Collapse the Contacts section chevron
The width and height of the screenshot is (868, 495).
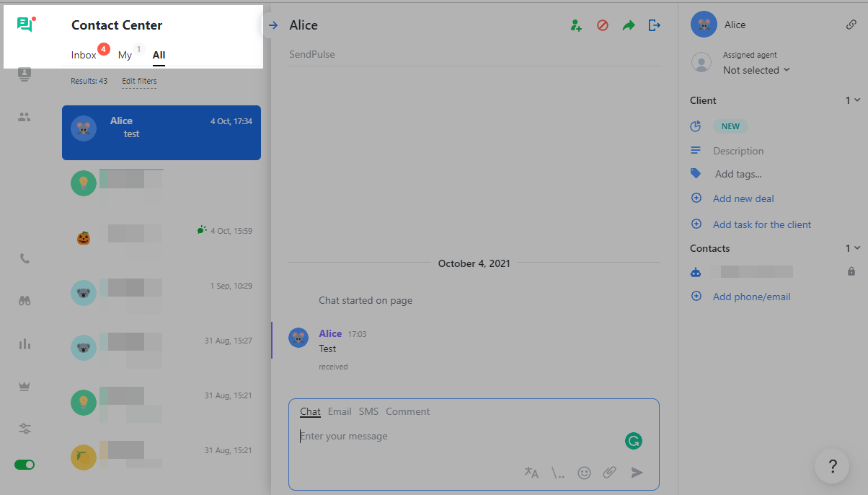856,248
